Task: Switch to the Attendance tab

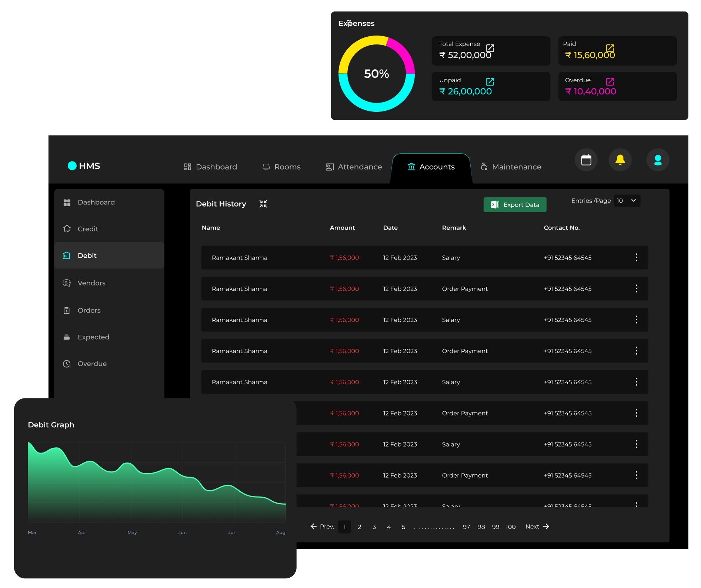Action: click(354, 167)
